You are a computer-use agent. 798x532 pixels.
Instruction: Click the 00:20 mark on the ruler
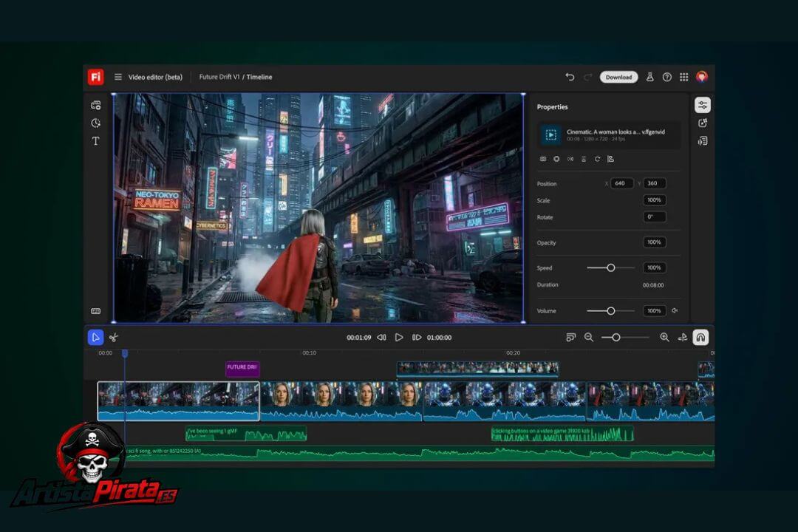[513, 352]
